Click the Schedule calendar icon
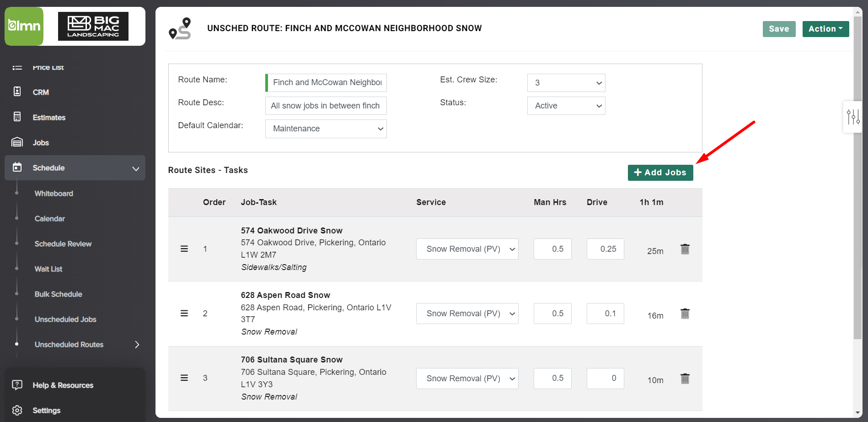868x422 pixels. [17, 167]
